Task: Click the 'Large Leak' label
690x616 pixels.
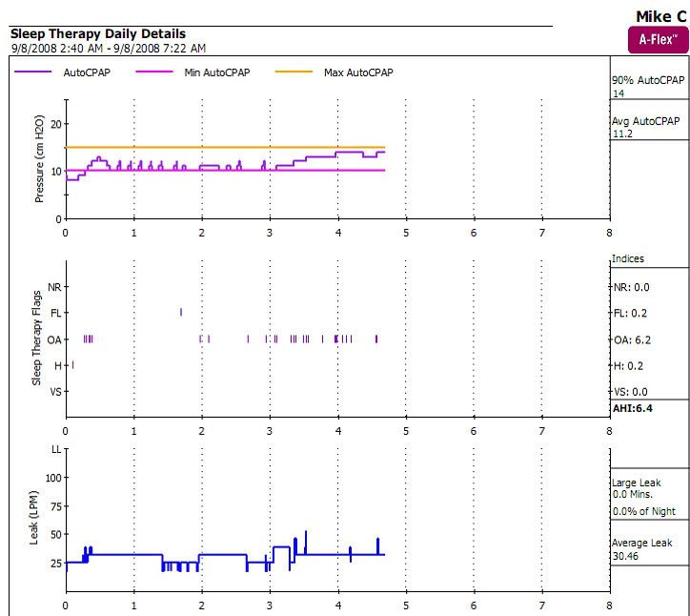Action: 637,483
